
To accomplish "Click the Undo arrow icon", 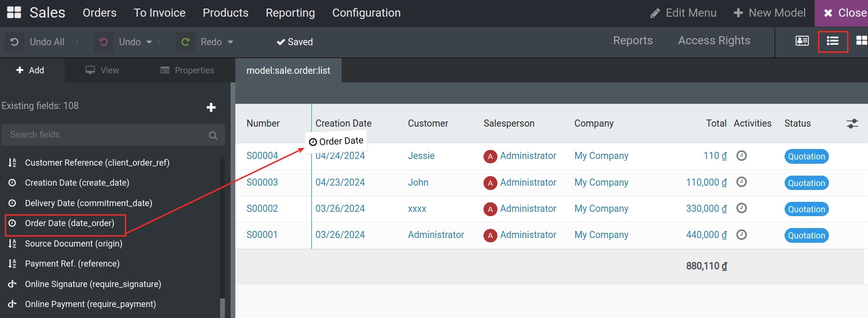I will 103,42.
